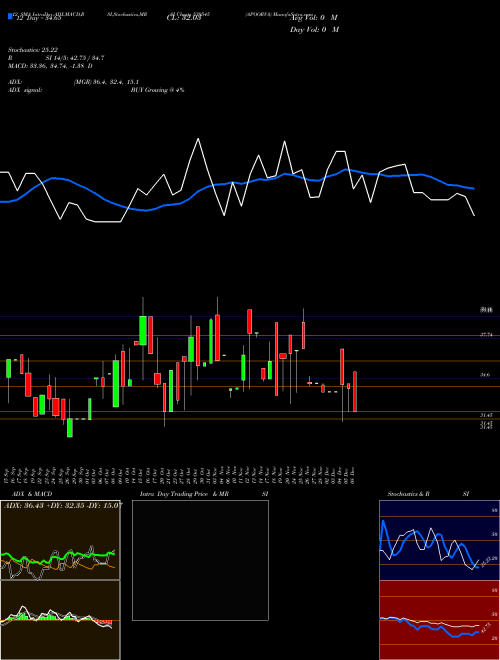Image resolution: width=500 pixels, height=660 pixels.
Task: Click the '37.74' price axis label
Action: 487,335
